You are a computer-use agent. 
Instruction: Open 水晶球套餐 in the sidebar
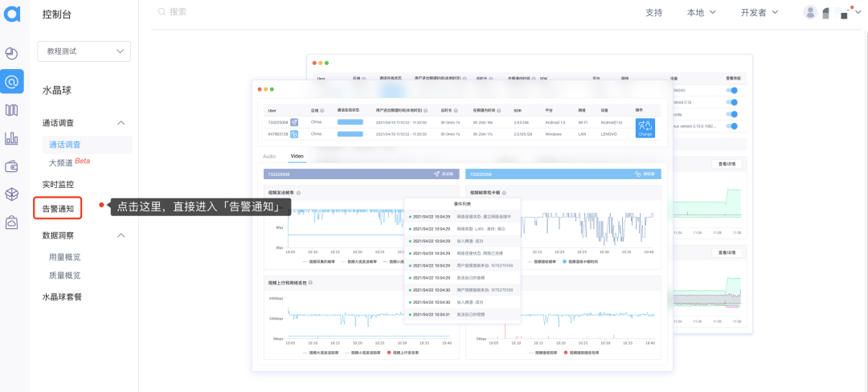pyautogui.click(x=62, y=297)
